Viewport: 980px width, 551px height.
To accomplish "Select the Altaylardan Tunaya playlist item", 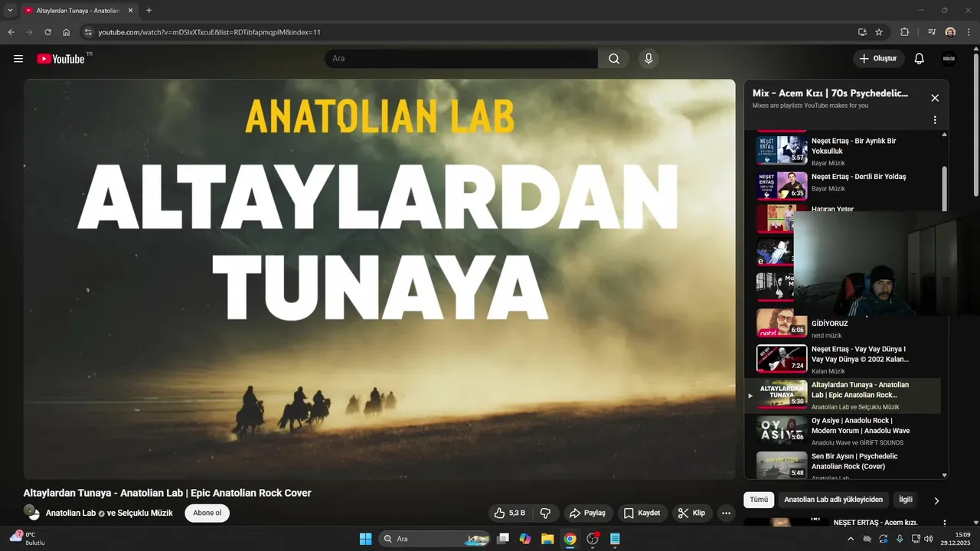I will [x=842, y=396].
